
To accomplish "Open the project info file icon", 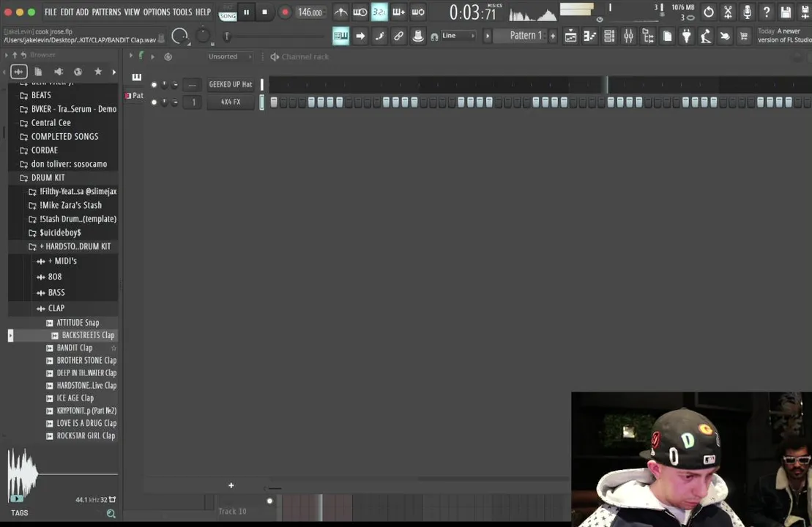I will (x=667, y=36).
